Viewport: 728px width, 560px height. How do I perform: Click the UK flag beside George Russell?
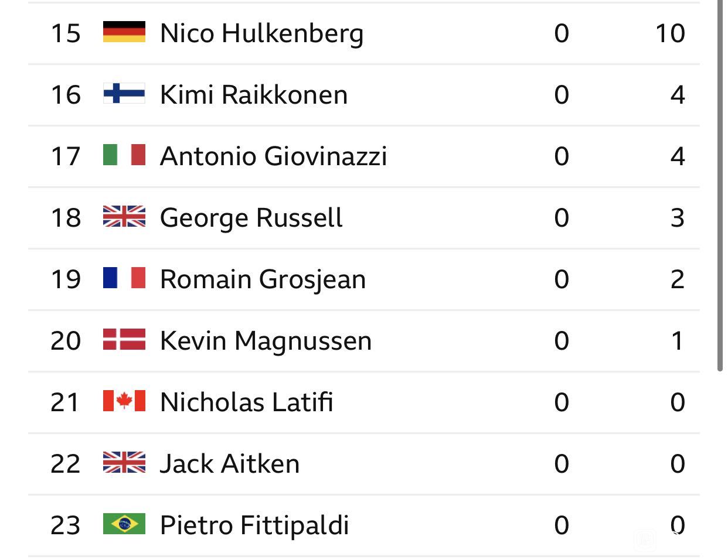click(124, 217)
